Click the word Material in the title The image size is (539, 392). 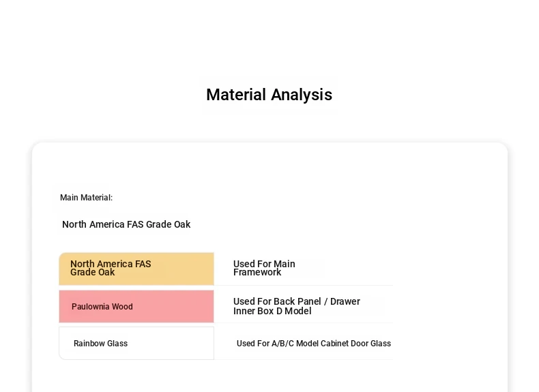tap(236, 95)
